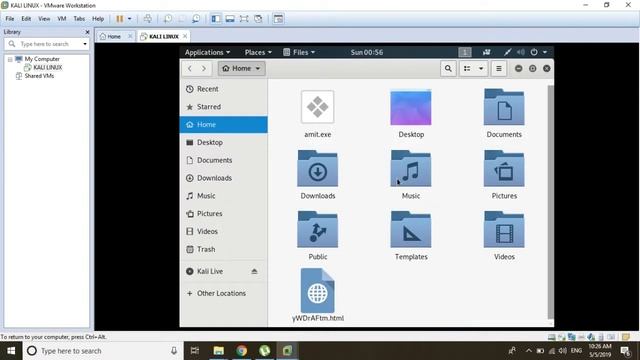Open the Kali power menu icon
The image size is (640, 360).
[x=534, y=52]
